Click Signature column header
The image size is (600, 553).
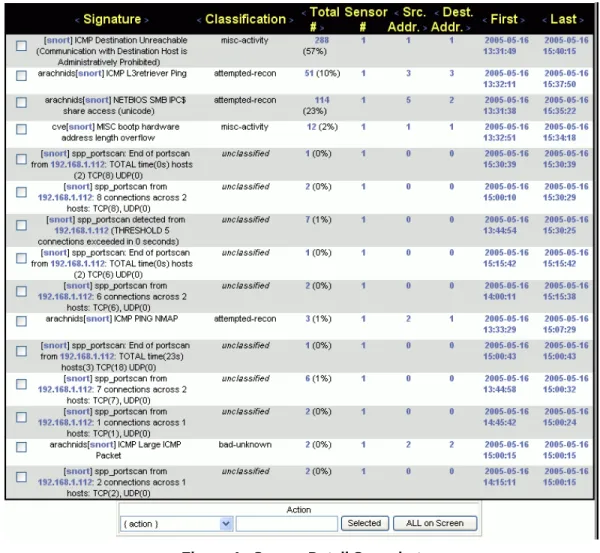coord(112,20)
